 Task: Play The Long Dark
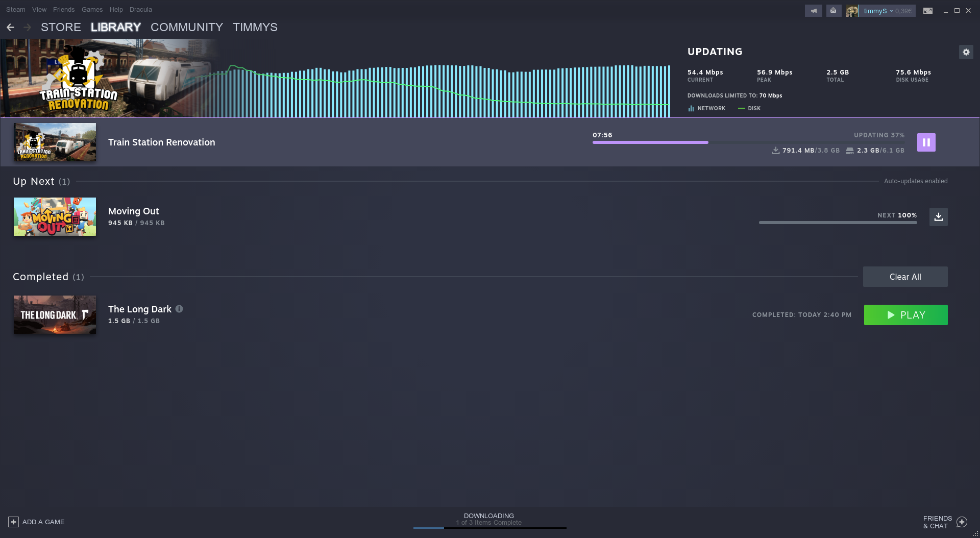905,315
